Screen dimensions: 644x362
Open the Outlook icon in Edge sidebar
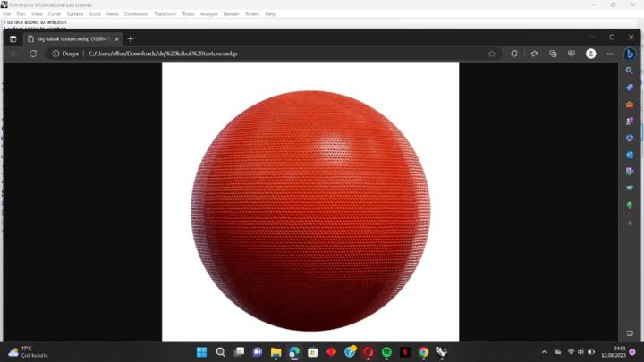tap(629, 155)
